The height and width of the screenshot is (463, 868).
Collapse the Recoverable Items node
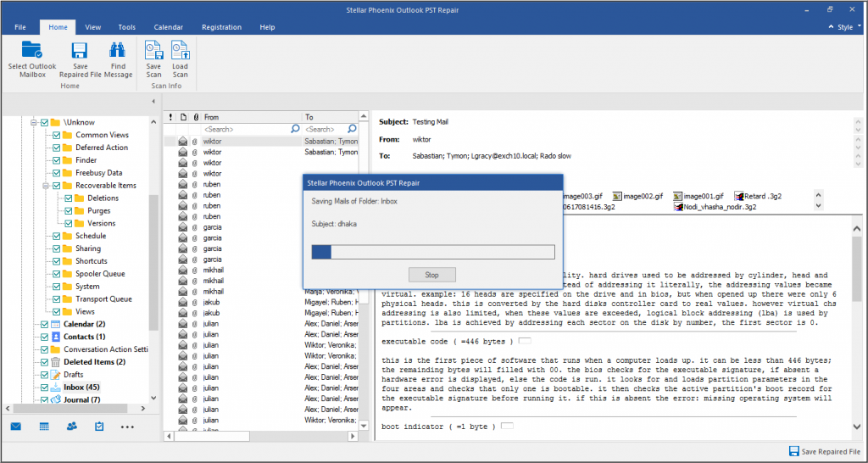[x=46, y=186]
